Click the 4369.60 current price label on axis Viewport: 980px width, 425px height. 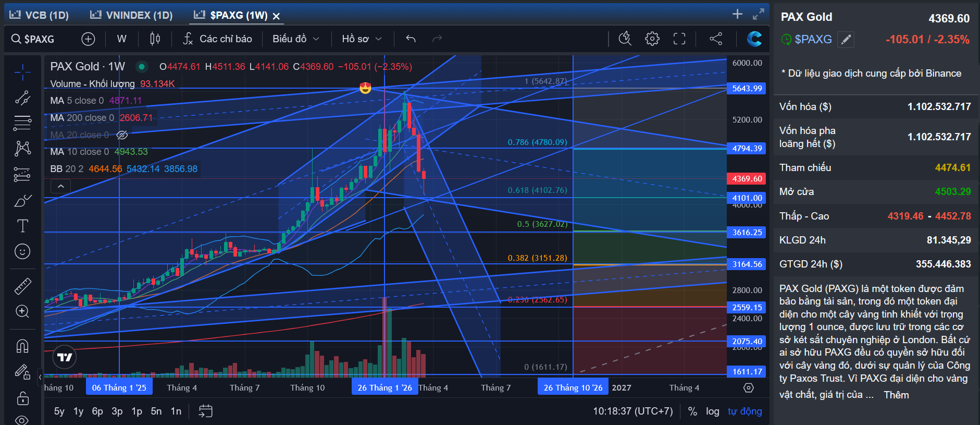point(747,179)
